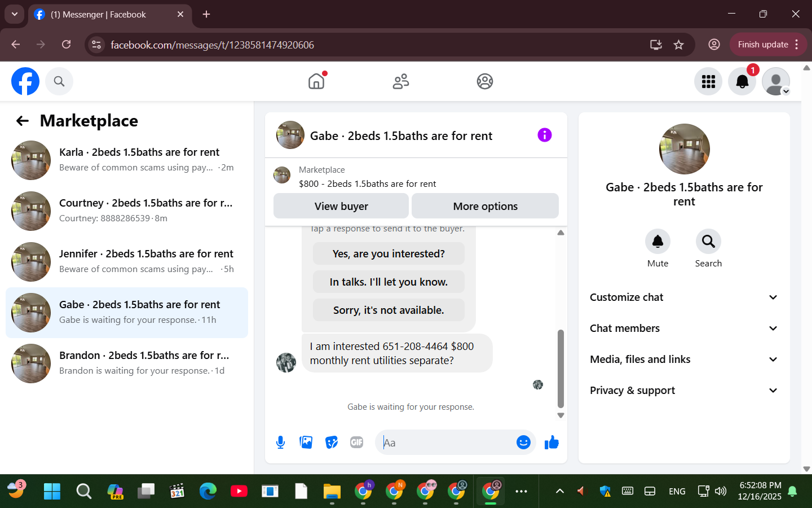
Task: Click the large listing photo in details panel
Action: click(684, 149)
